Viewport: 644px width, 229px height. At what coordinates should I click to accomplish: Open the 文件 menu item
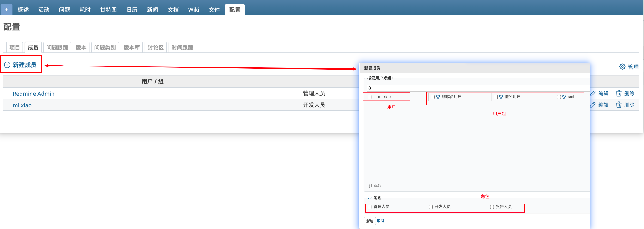(x=214, y=10)
